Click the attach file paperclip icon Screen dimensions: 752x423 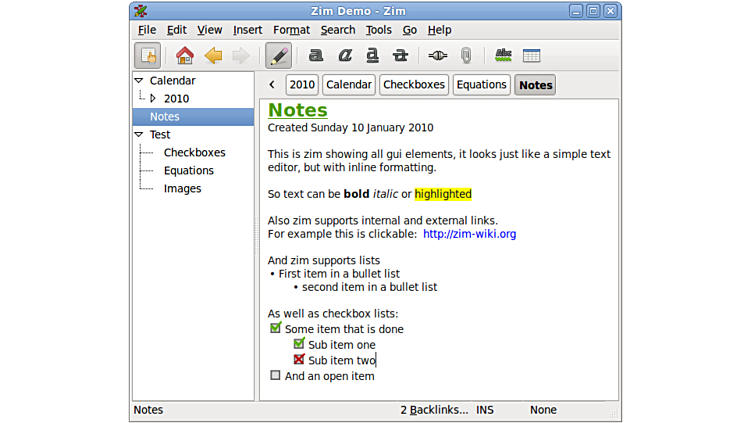point(466,56)
